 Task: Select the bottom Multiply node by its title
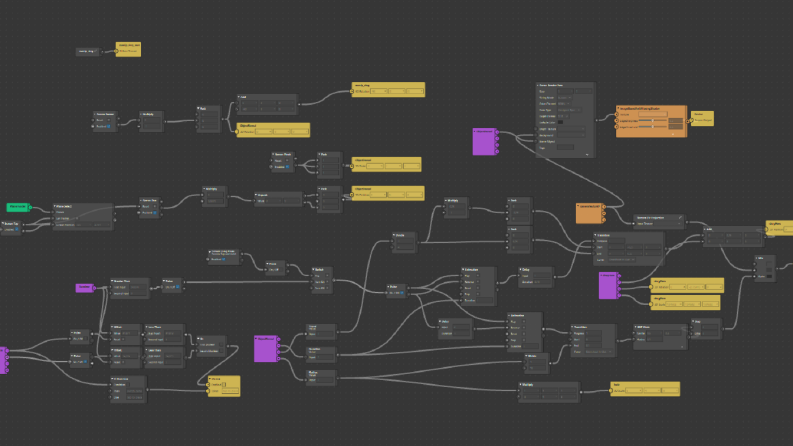527,384
